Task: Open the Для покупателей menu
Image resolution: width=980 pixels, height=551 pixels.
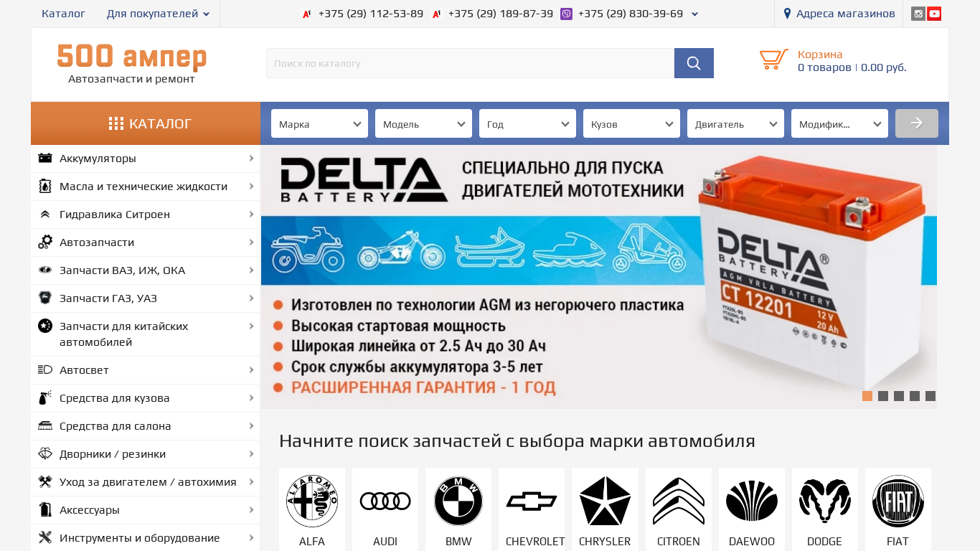Action: [158, 14]
